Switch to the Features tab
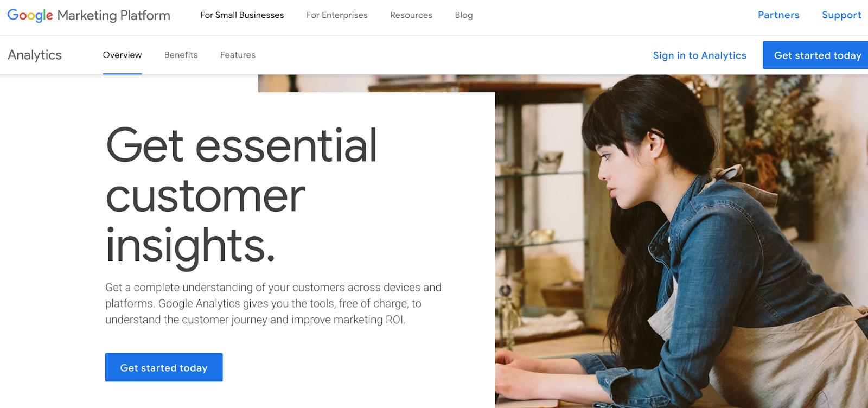868x408 pixels. coord(238,55)
